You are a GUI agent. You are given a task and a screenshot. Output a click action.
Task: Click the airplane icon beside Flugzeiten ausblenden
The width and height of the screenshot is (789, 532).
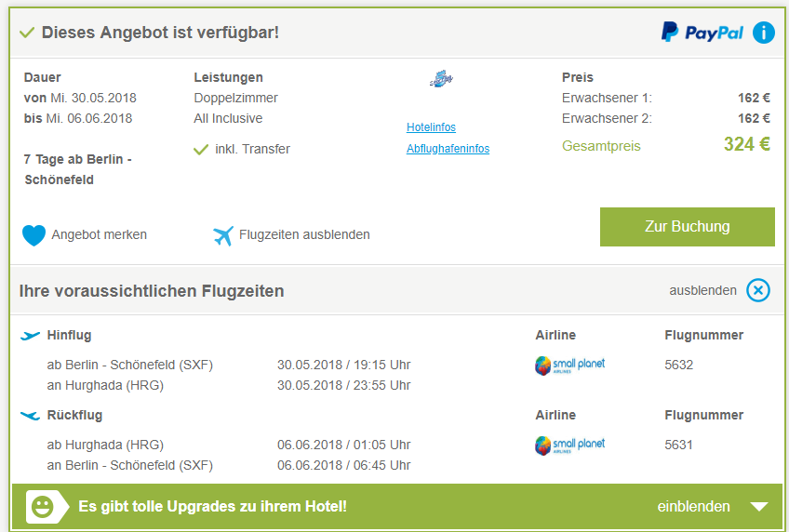(223, 235)
